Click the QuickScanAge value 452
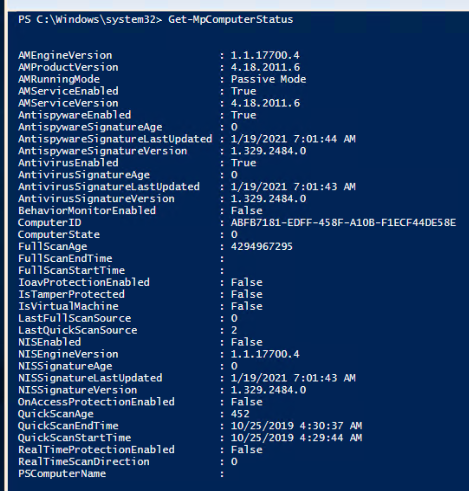 (x=240, y=414)
